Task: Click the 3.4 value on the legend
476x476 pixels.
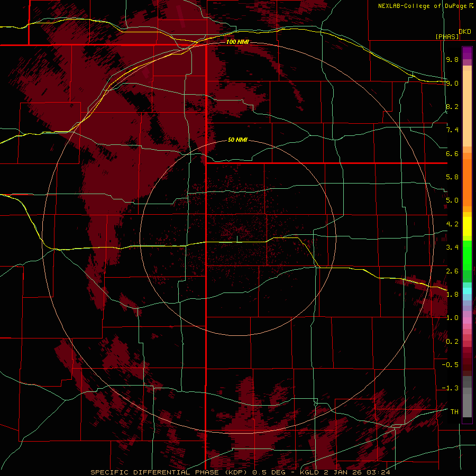Action: (452, 248)
